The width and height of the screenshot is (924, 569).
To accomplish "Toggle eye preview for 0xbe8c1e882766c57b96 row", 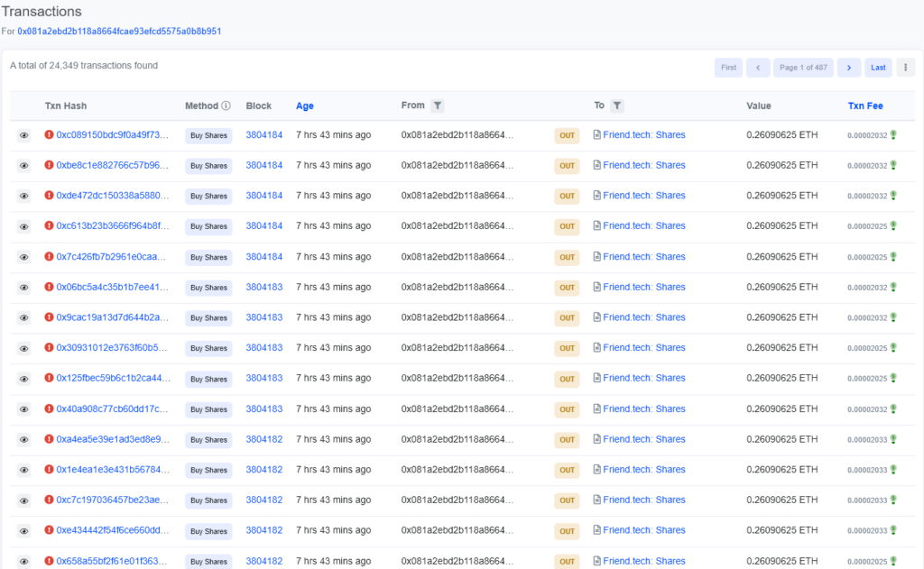I will pos(24,166).
